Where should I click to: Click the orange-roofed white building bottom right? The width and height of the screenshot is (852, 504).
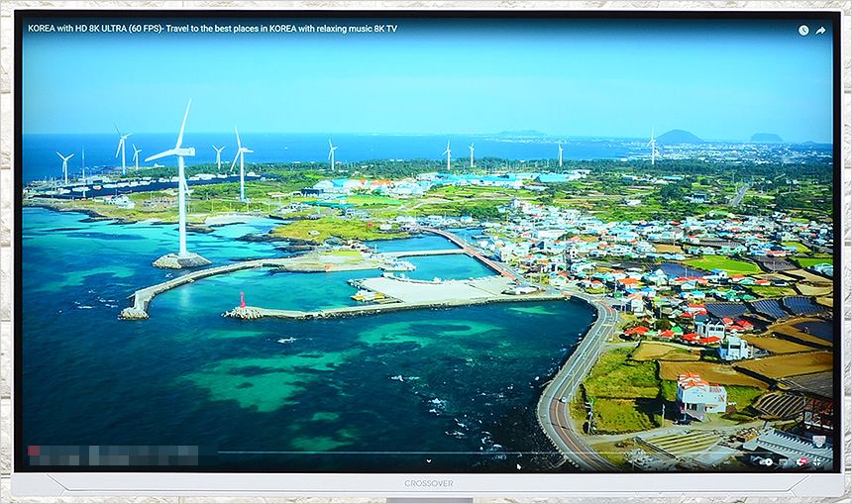coord(701,392)
